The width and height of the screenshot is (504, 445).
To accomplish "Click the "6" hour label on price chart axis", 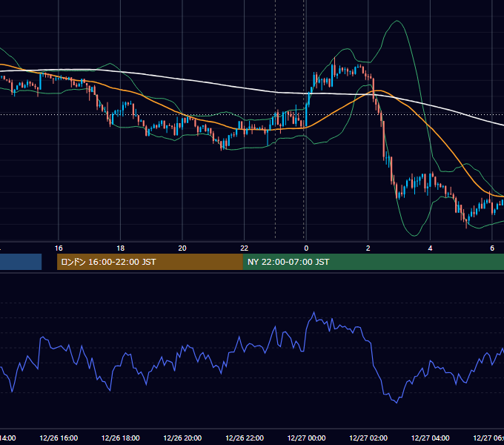I will click(x=492, y=248).
